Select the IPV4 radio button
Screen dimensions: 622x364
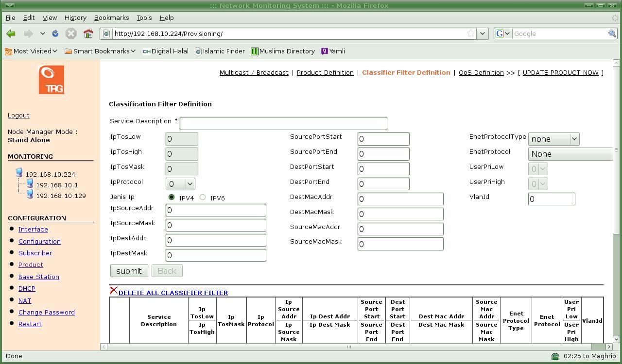tap(172, 197)
